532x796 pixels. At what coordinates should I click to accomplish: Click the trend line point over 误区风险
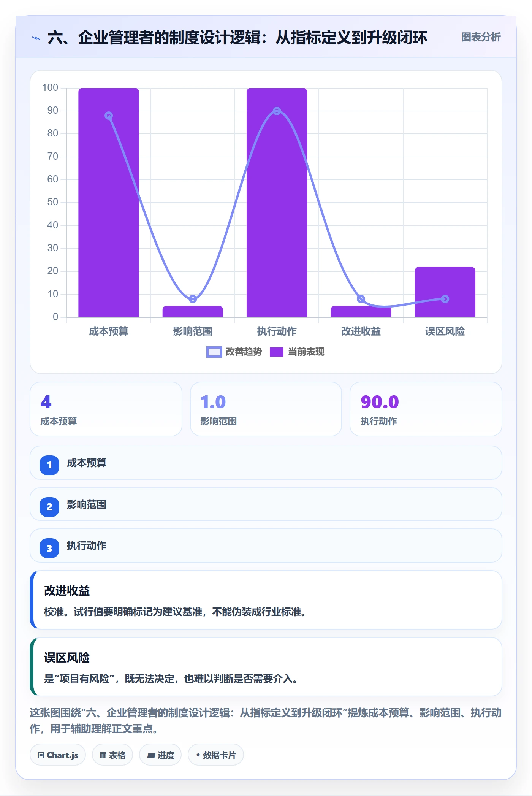tap(445, 299)
